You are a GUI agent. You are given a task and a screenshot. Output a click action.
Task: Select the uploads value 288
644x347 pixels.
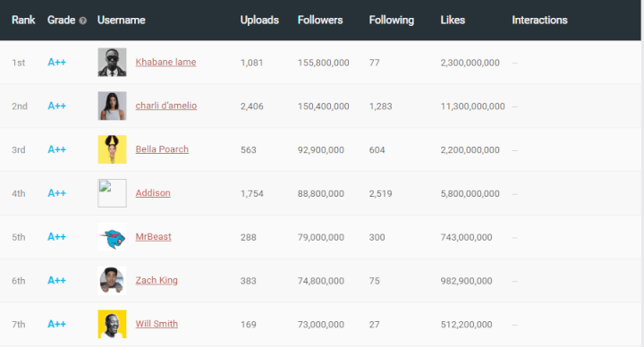(x=249, y=237)
